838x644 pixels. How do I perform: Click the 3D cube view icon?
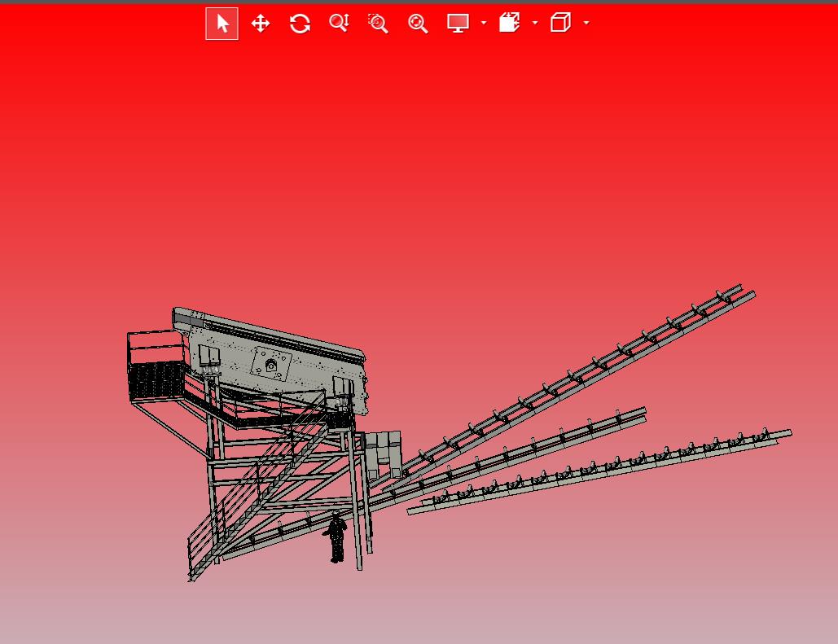tap(560, 23)
